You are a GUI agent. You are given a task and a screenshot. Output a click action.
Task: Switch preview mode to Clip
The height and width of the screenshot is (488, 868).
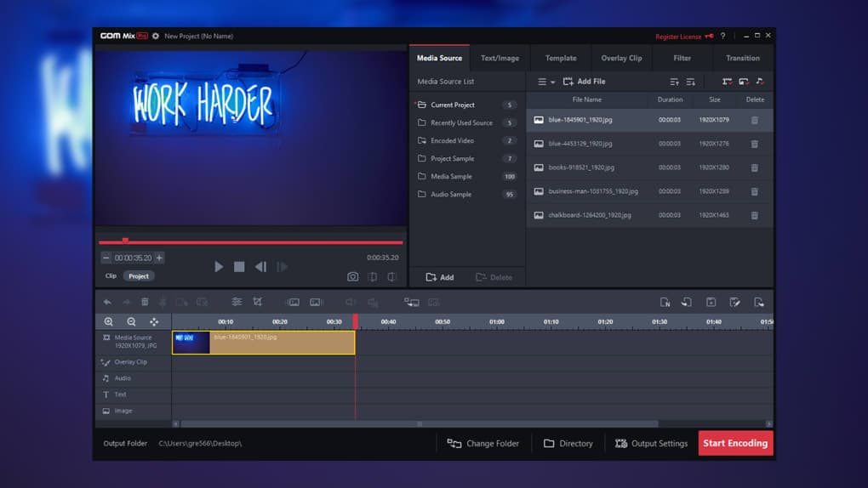pyautogui.click(x=111, y=276)
